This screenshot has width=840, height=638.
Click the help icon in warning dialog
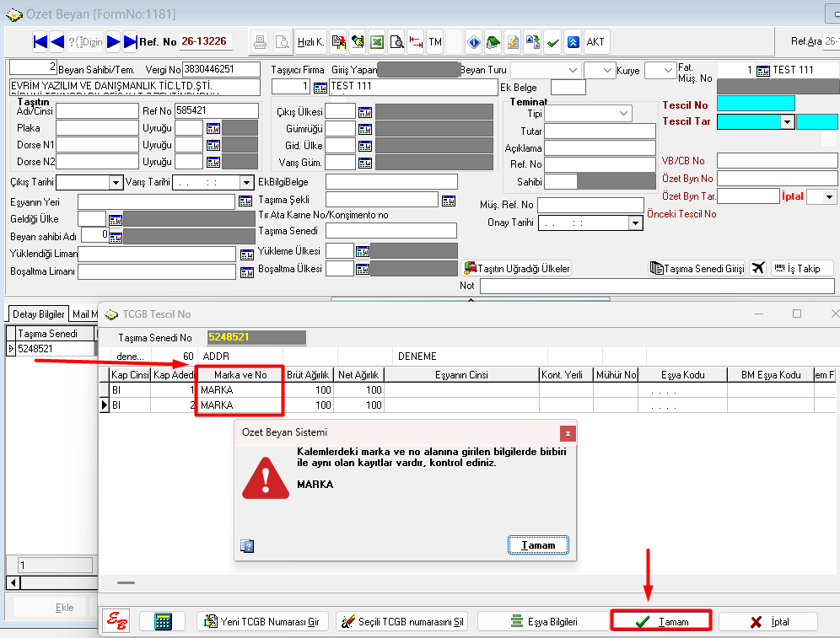point(247,546)
